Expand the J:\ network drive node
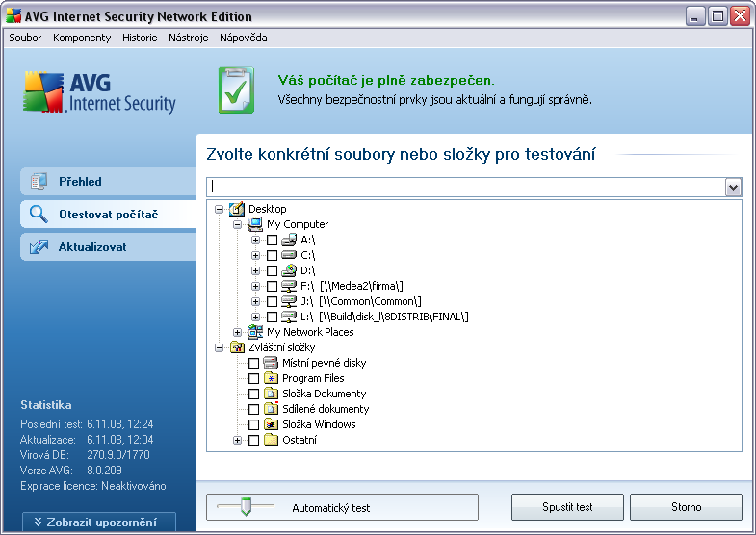The width and height of the screenshot is (756, 535). click(x=255, y=301)
